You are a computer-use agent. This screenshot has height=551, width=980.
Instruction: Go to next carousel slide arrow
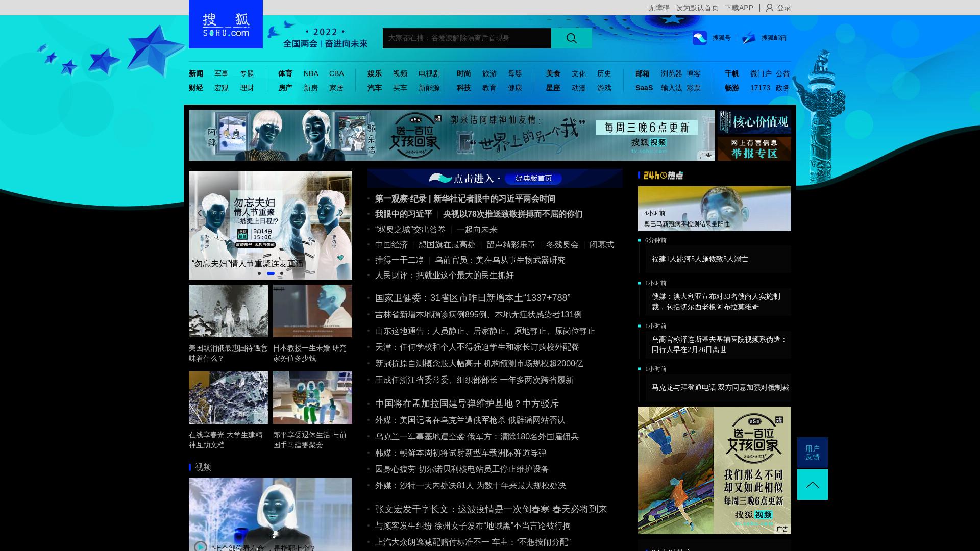341,213
